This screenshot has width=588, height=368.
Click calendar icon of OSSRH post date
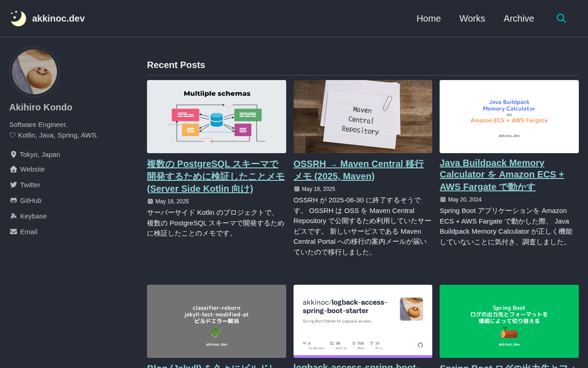click(x=297, y=189)
